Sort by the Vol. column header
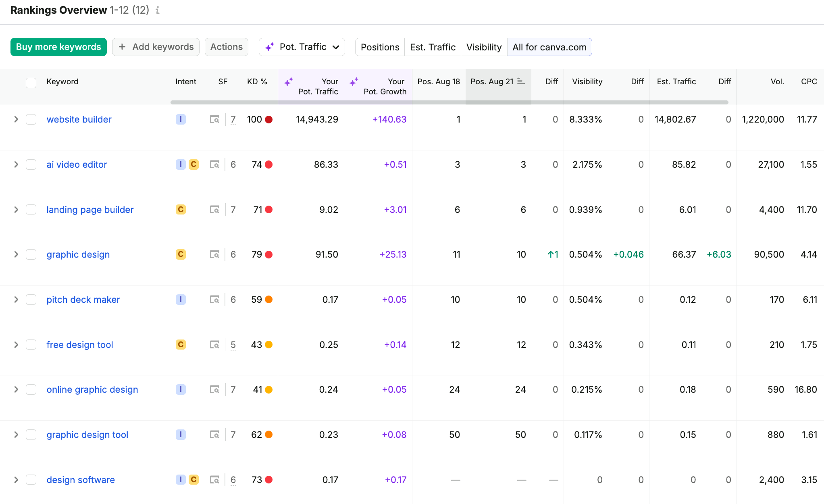 coord(777,81)
